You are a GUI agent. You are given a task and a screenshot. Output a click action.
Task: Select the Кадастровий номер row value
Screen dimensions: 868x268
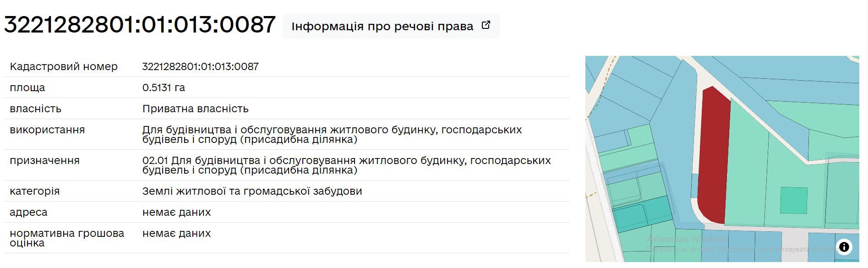pos(200,66)
